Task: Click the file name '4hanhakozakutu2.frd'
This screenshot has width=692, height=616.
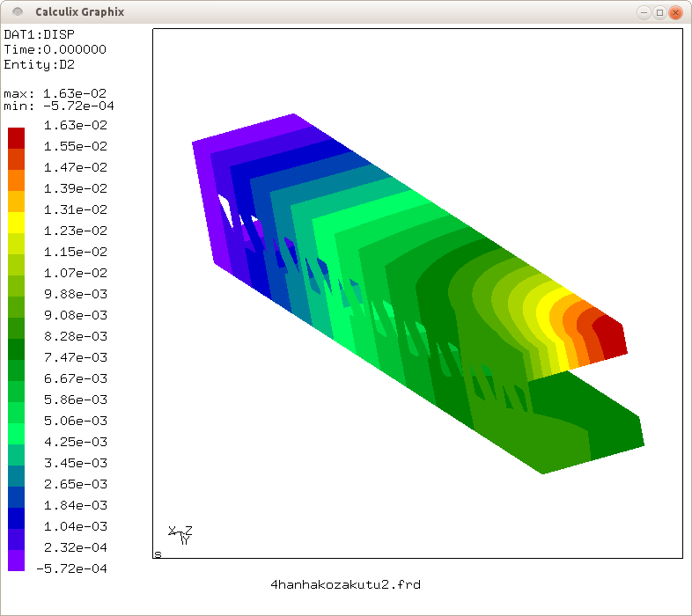Action: 345,584
